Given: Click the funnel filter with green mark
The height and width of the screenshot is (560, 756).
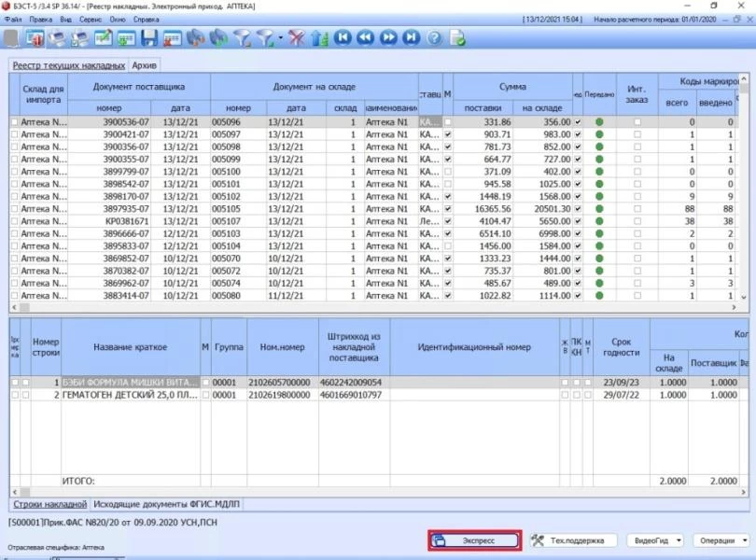Looking at the screenshot, I should 265,38.
